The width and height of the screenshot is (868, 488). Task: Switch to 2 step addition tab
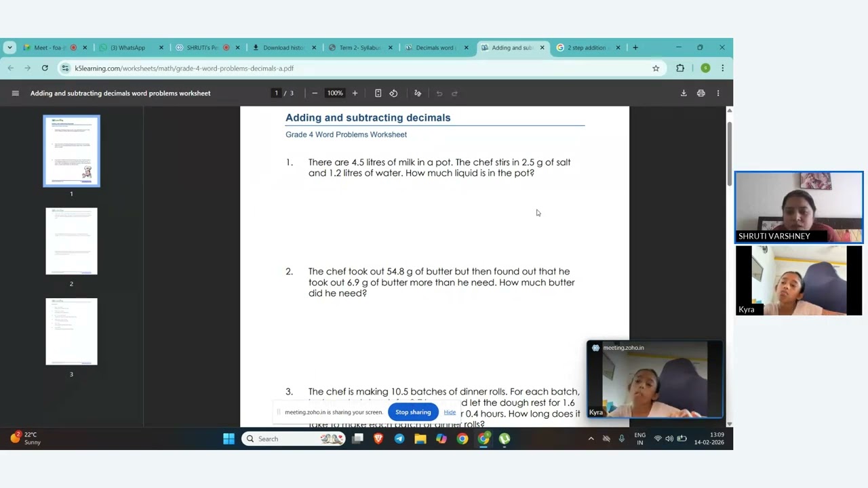coord(587,47)
